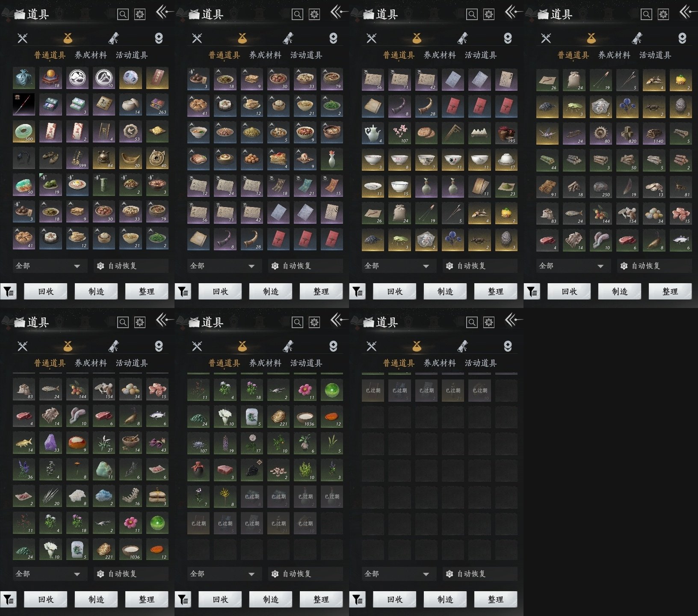Click the 回收 button in top-left panel
Image resolution: width=698 pixels, height=616 pixels.
45,291
